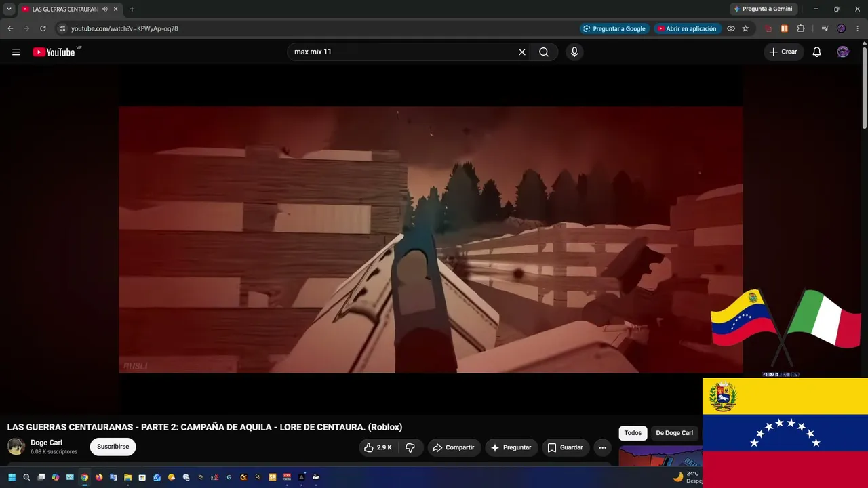Open the YouTube account avatar menu
The width and height of the screenshot is (868, 488).
tap(843, 52)
